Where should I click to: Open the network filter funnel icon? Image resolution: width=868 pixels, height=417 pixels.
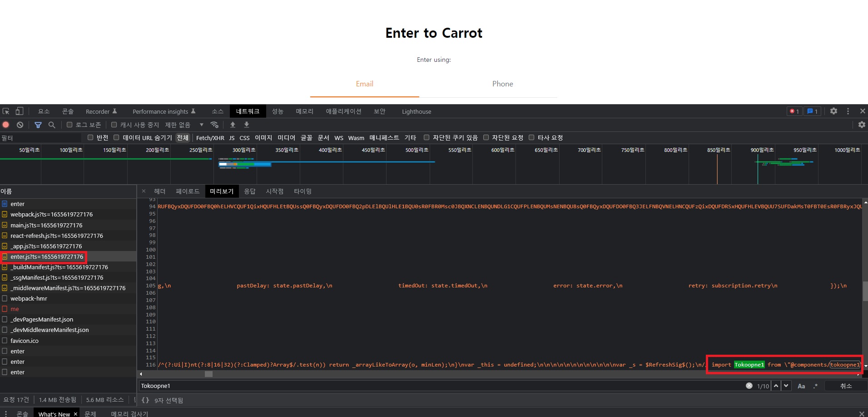pos(39,125)
